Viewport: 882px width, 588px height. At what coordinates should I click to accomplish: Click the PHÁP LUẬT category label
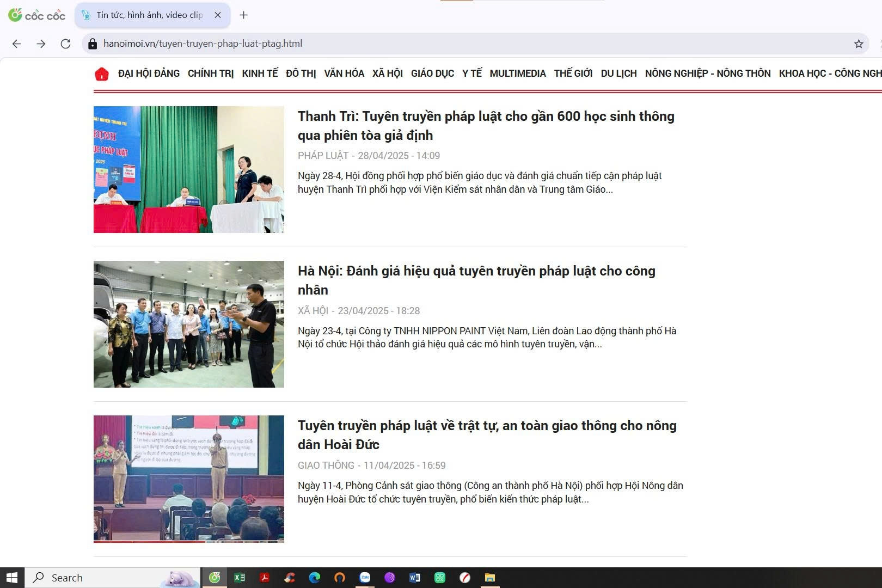coord(323,155)
